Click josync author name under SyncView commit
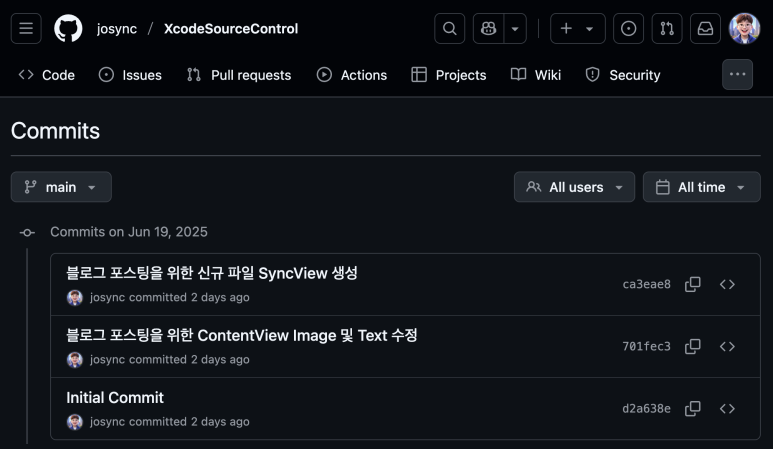Screen dimensions: 773x449 coord(107,298)
